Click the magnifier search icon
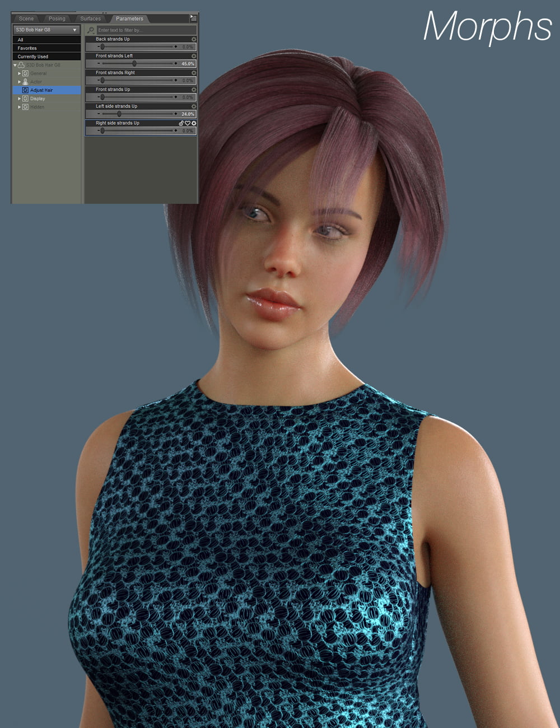 point(90,30)
